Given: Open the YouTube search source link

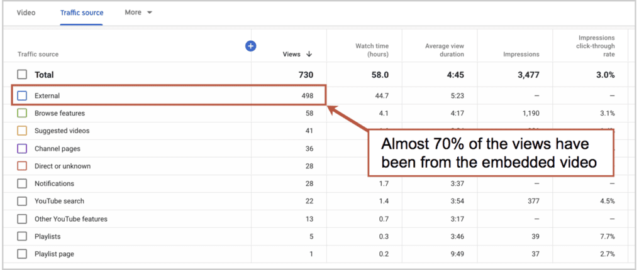Looking at the screenshot, I should tap(59, 201).
